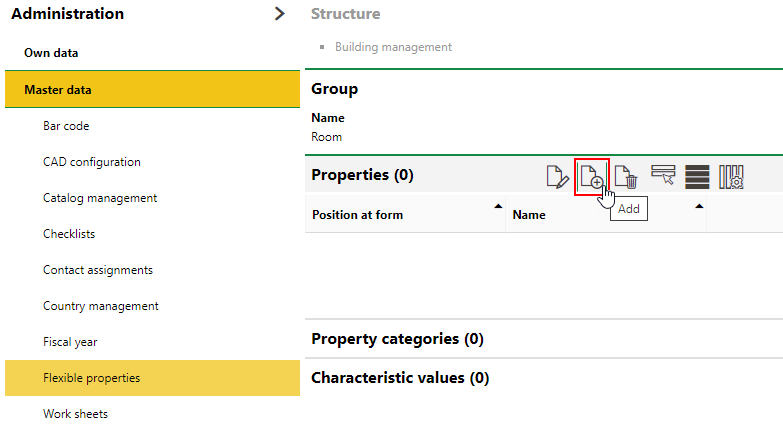Viewport: 783px width, 429px height.
Task: Open Own data menu section
Action: pyautogui.click(x=51, y=53)
